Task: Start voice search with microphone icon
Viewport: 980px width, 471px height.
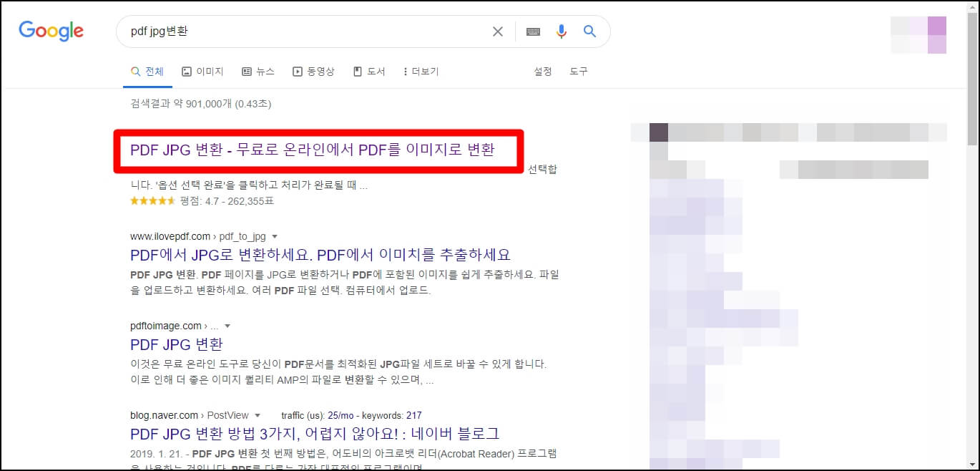Action: pos(562,31)
